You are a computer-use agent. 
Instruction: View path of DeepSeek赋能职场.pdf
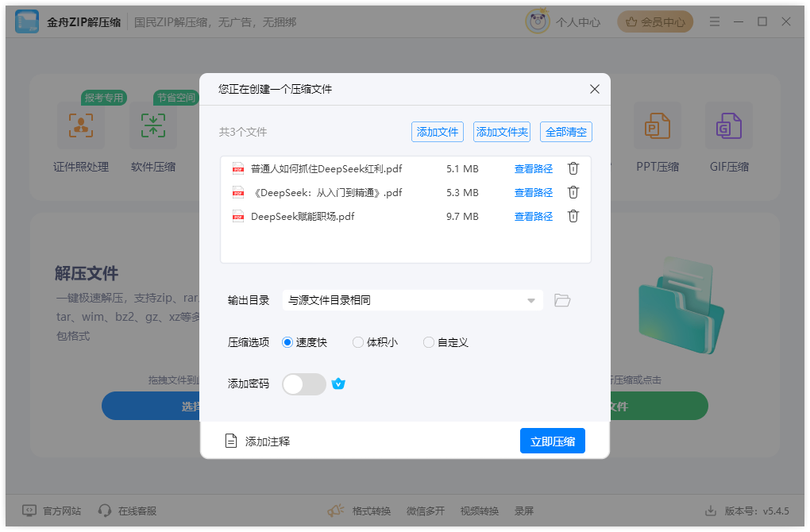click(x=534, y=217)
